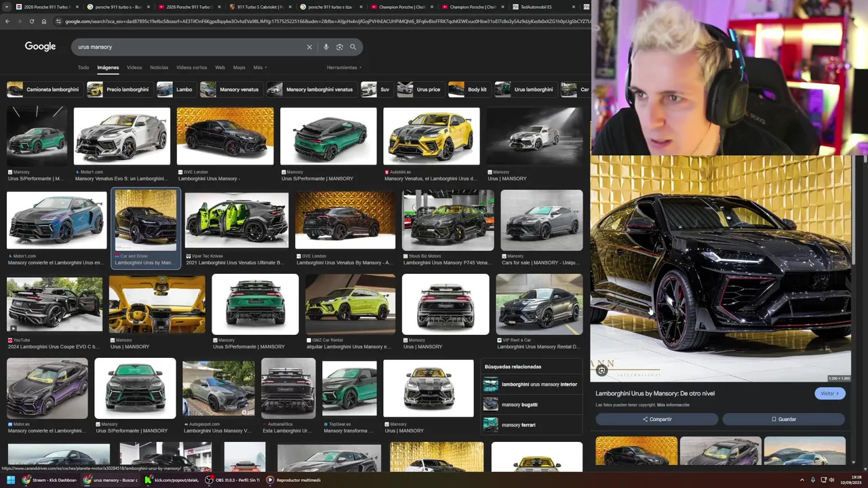Image resolution: width=868 pixels, height=488 pixels.
Task: Click into the urus mansory search field
Action: coord(190,47)
